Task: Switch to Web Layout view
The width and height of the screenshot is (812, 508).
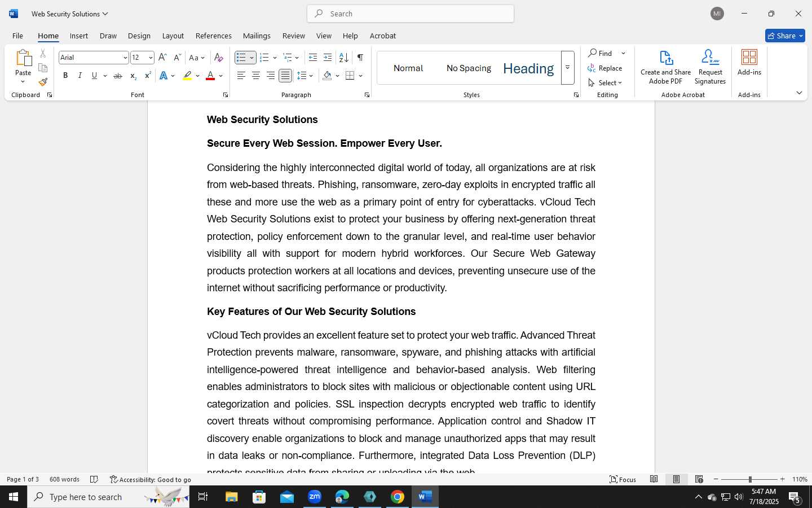Action: [699, 479]
